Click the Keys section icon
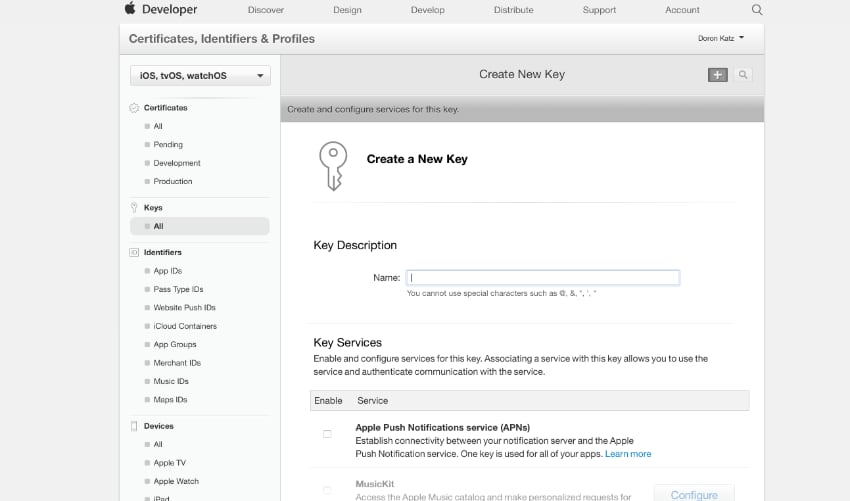 click(134, 207)
